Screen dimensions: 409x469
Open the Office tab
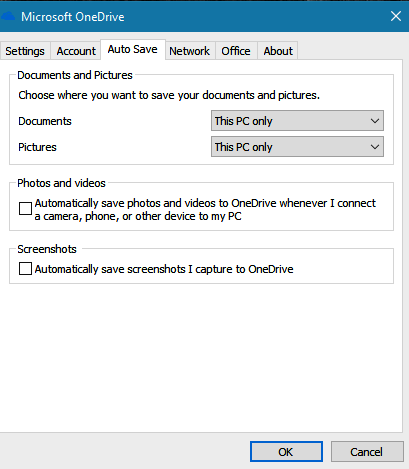(236, 51)
